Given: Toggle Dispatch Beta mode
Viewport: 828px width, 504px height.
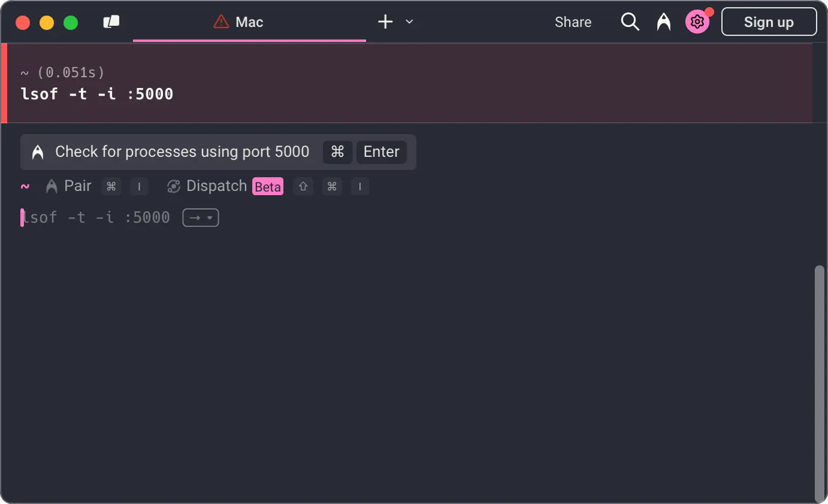Looking at the screenshot, I should coord(224,186).
